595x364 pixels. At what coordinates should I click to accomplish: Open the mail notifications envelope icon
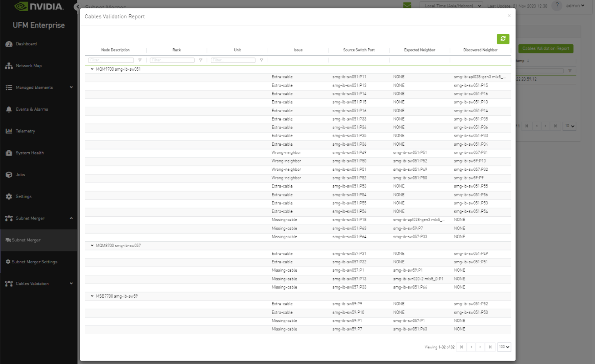pos(407,5)
